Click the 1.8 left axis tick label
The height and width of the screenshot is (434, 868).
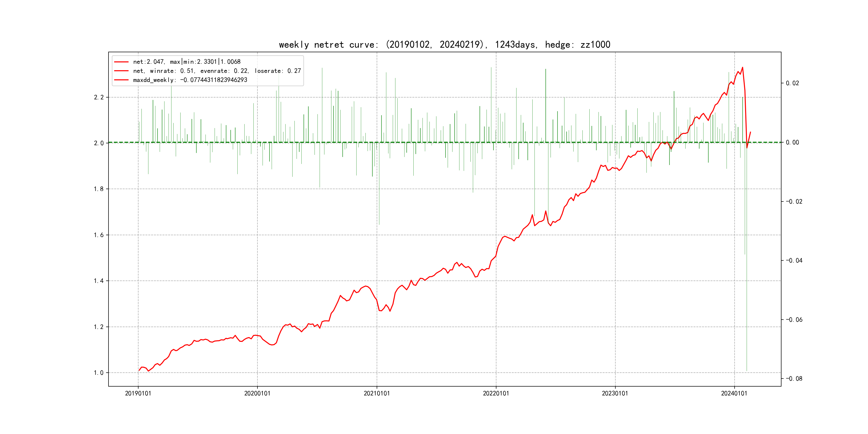(x=99, y=189)
